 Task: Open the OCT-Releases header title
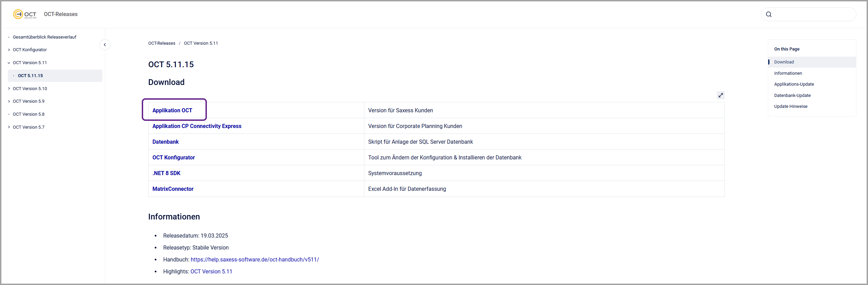[x=61, y=14]
